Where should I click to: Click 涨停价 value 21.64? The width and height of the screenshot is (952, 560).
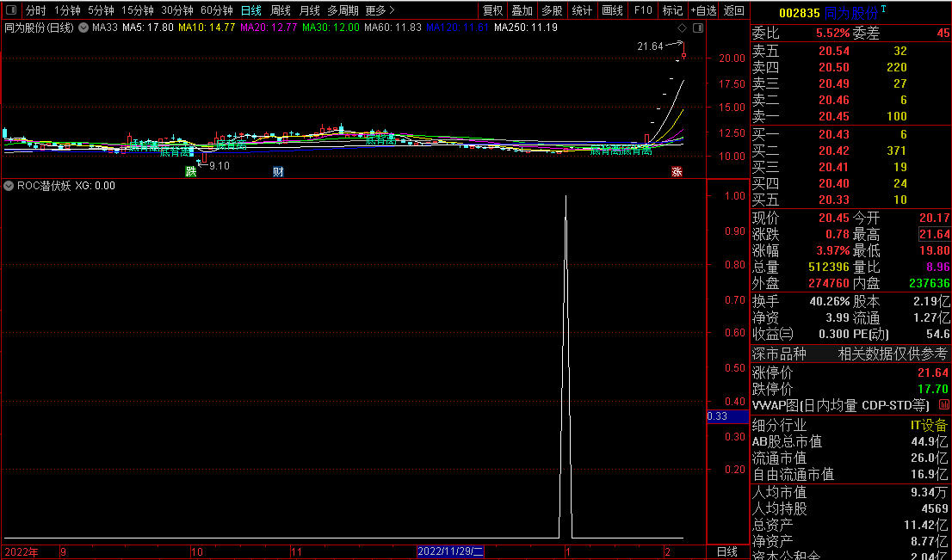coord(934,372)
